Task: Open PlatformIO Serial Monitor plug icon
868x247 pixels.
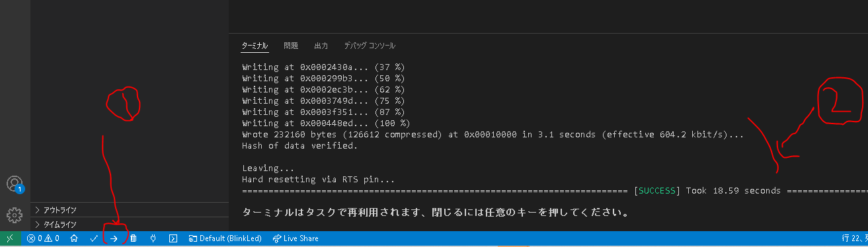Action: click(x=153, y=238)
